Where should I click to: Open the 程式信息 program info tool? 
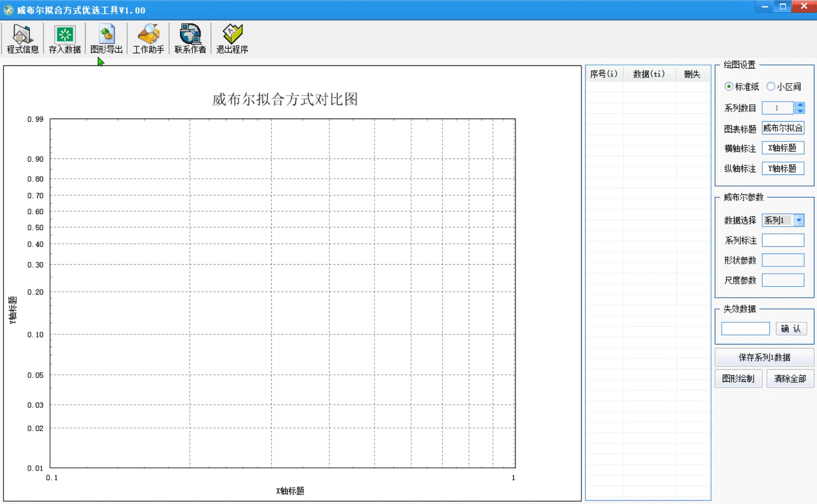click(21, 38)
